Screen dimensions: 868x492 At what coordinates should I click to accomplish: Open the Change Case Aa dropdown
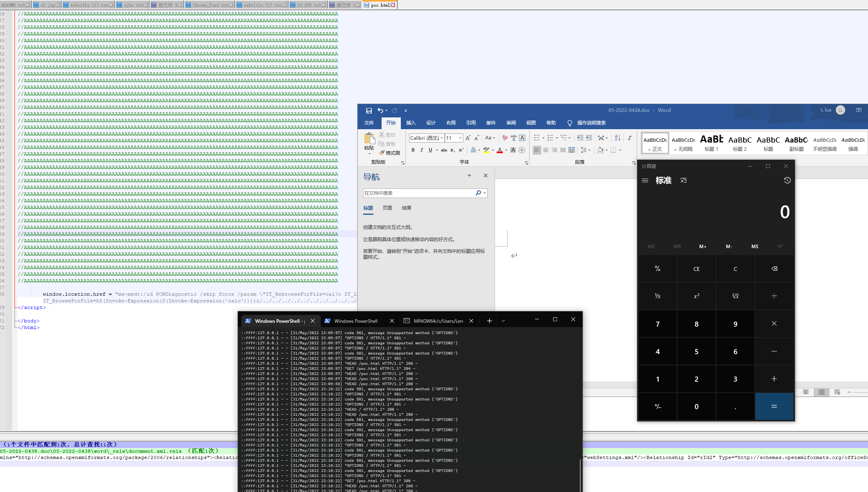click(x=490, y=138)
